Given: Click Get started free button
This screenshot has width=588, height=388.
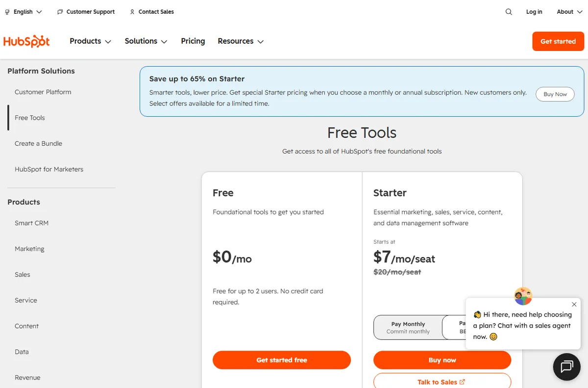Looking at the screenshot, I should [282, 360].
